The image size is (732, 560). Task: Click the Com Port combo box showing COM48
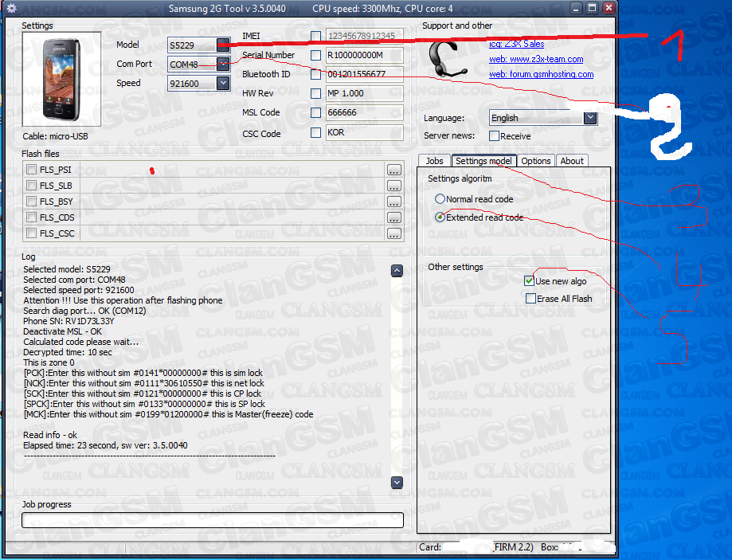pyautogui.click(x=198, y=65)
